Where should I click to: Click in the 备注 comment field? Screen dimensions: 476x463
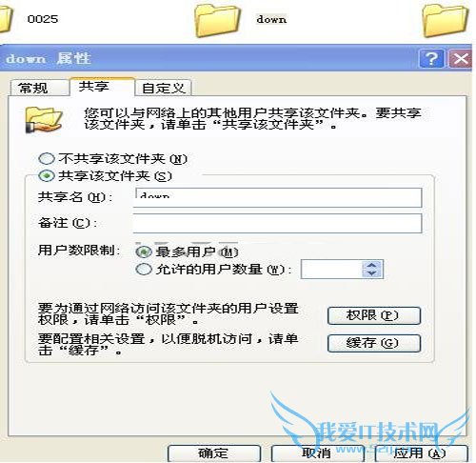(x=278, y=223)
